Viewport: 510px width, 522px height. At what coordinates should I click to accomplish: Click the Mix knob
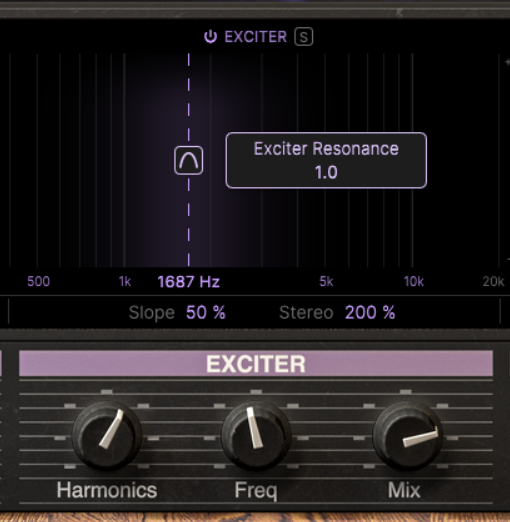tap(407, 435)
